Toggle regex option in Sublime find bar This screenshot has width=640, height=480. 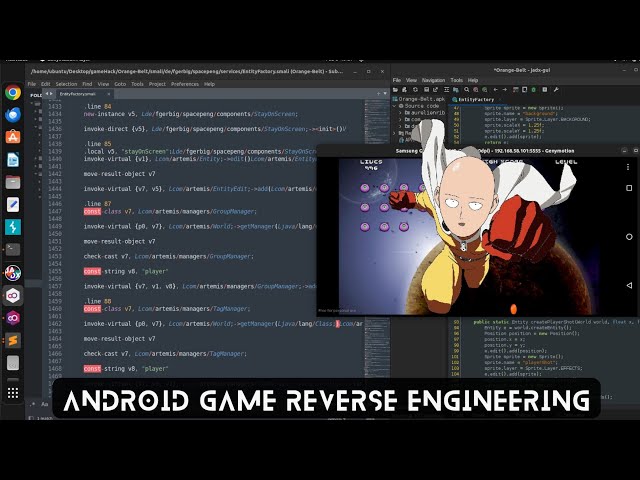(x=33, y=404)
